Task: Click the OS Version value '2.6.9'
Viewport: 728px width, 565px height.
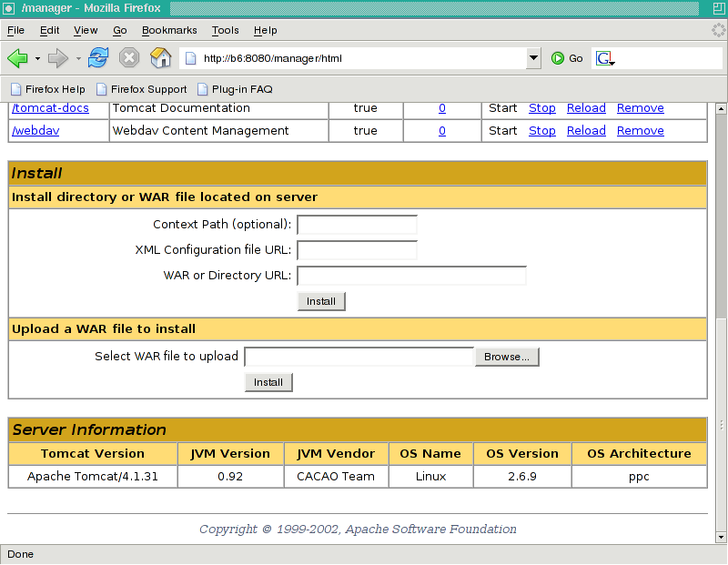Action: [x=522, y=477]
